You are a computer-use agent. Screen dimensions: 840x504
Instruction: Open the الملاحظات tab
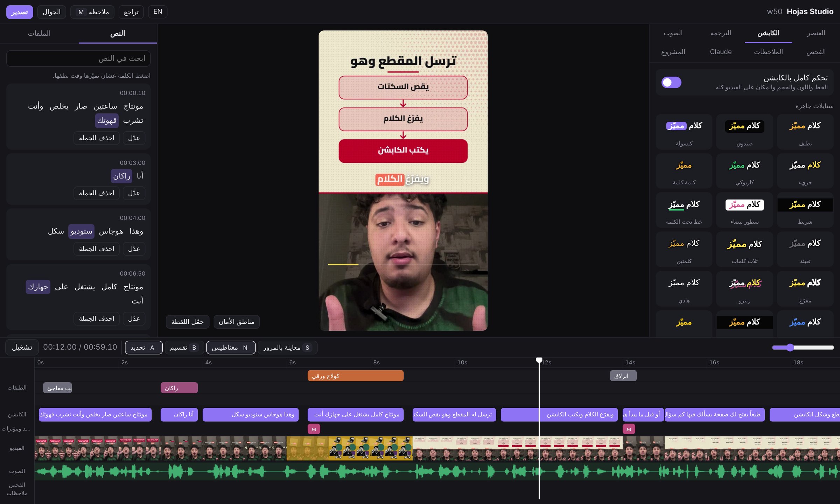768,52
